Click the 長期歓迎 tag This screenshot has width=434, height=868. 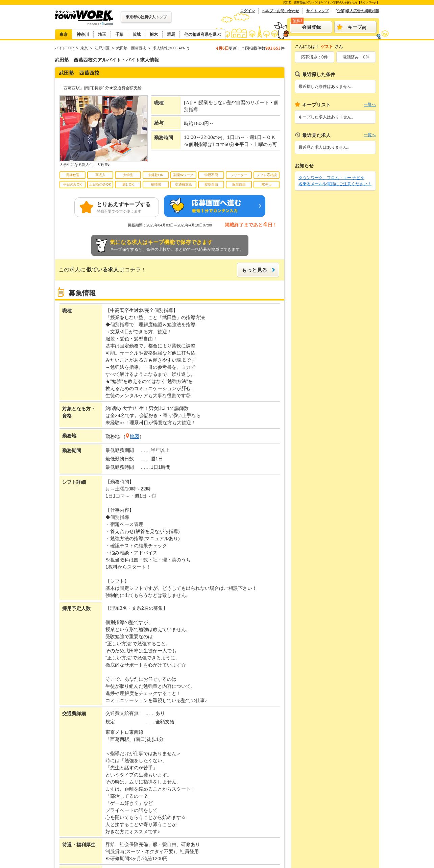click(x=73, y=175)
